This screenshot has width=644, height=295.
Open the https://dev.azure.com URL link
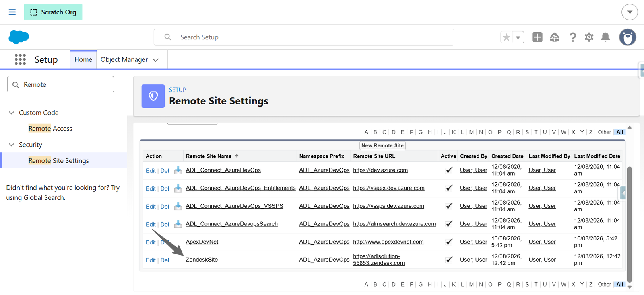coord(380,170)
